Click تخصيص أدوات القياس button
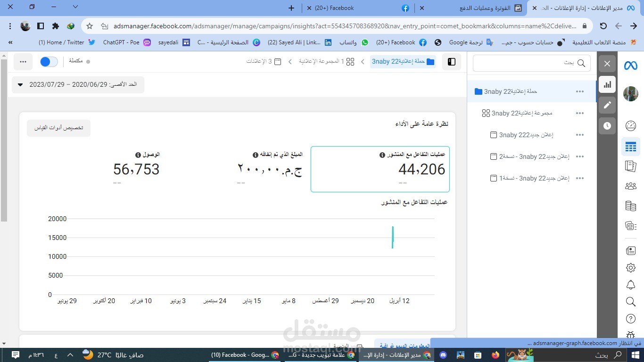Image resolution: width=644 pixels, height=362 pixels. click(58, 128)
